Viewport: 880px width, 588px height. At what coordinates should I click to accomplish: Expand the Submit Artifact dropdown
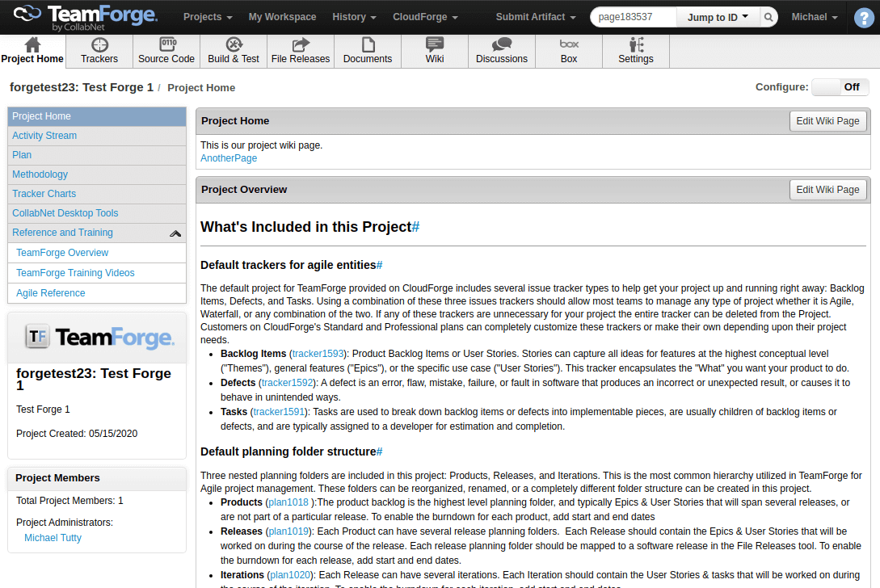pyautogui.click(x=536, y=18)
